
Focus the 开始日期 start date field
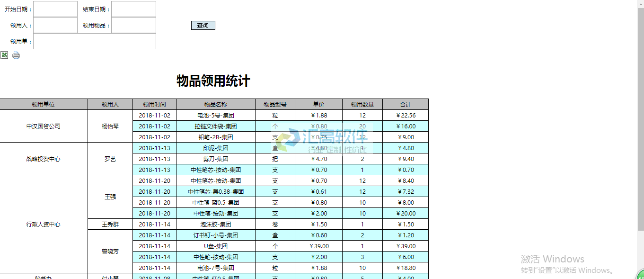(55, 9)
